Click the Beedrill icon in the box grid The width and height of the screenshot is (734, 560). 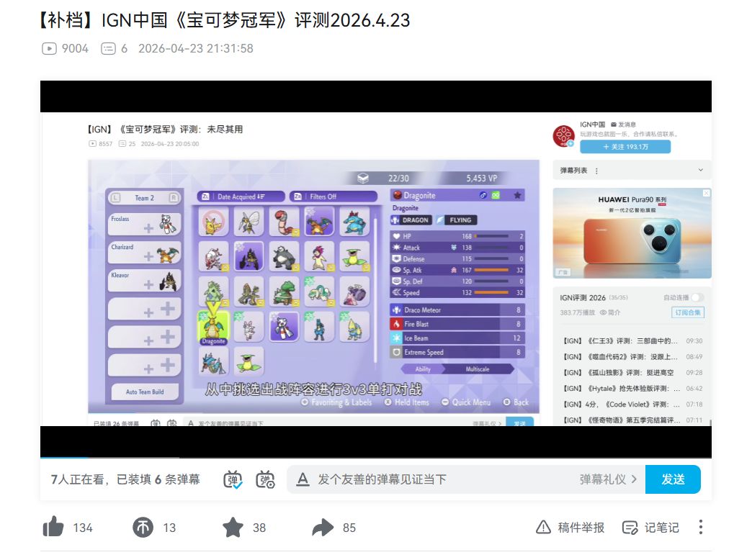click(x=249, y=221)
